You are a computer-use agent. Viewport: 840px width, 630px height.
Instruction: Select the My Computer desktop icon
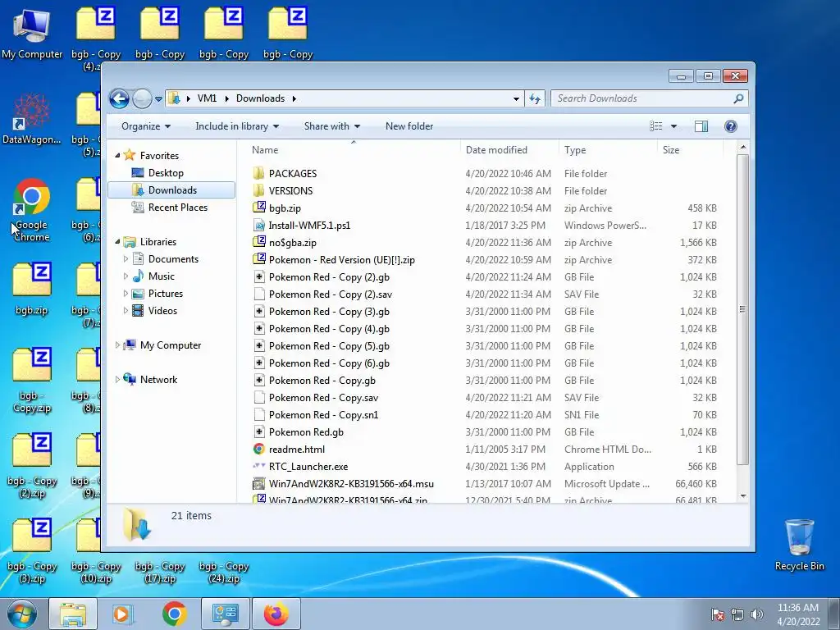point(32,32)
